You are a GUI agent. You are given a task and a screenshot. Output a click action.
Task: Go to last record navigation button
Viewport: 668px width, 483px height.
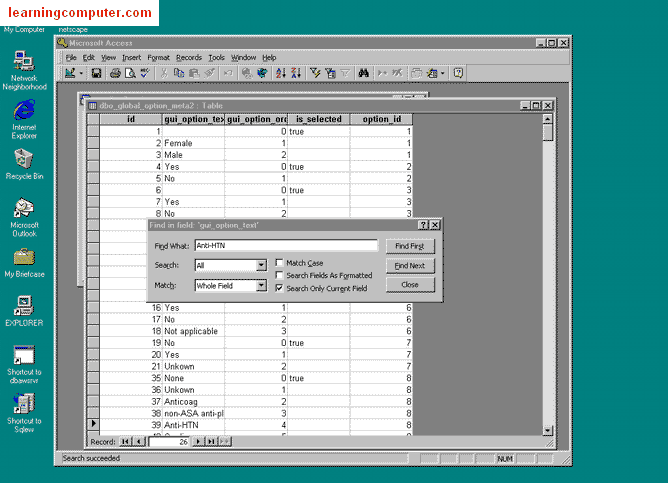[x=211, y=442]
